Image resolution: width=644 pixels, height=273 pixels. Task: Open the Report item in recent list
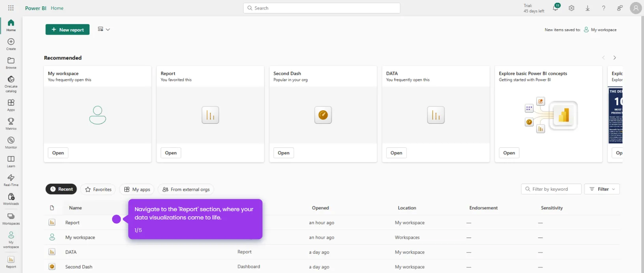(72, 223)
